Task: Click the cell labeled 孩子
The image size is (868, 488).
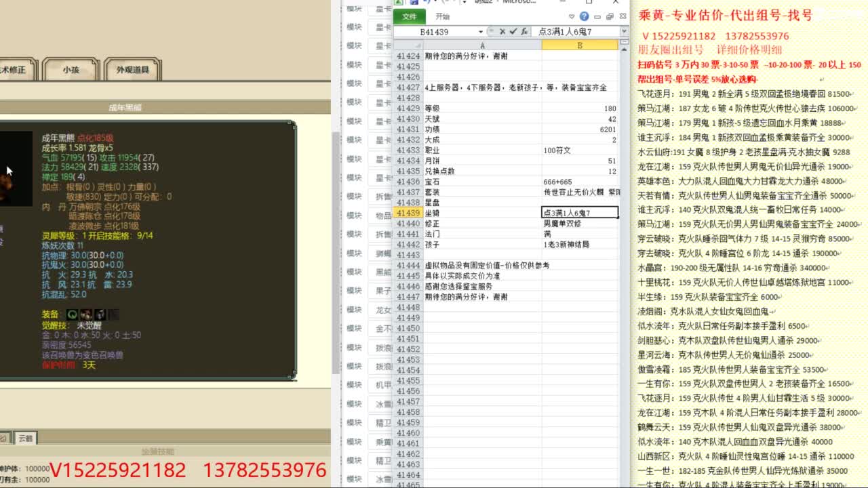Action: pyautogui.click(x=482, y=245)
